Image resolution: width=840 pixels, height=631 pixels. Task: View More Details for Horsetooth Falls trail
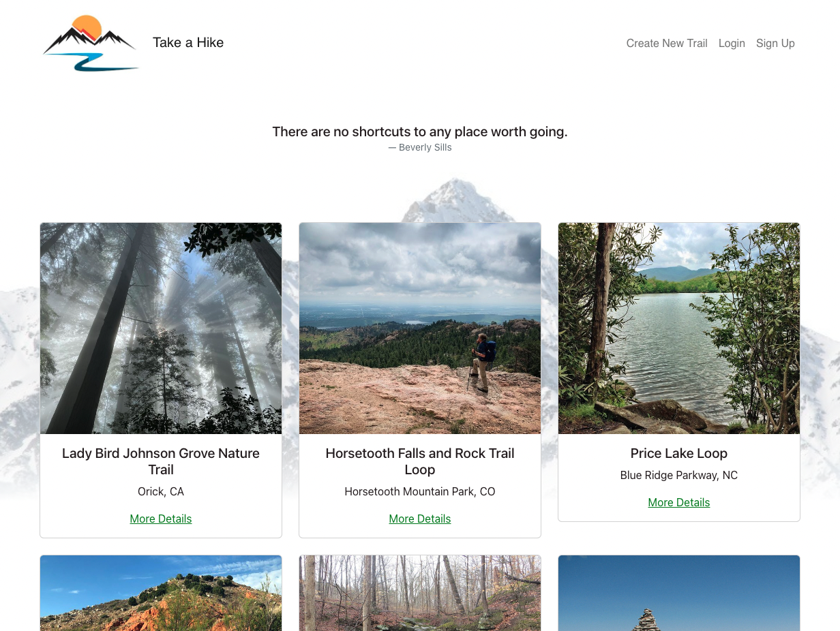click(x=420, y=519)
